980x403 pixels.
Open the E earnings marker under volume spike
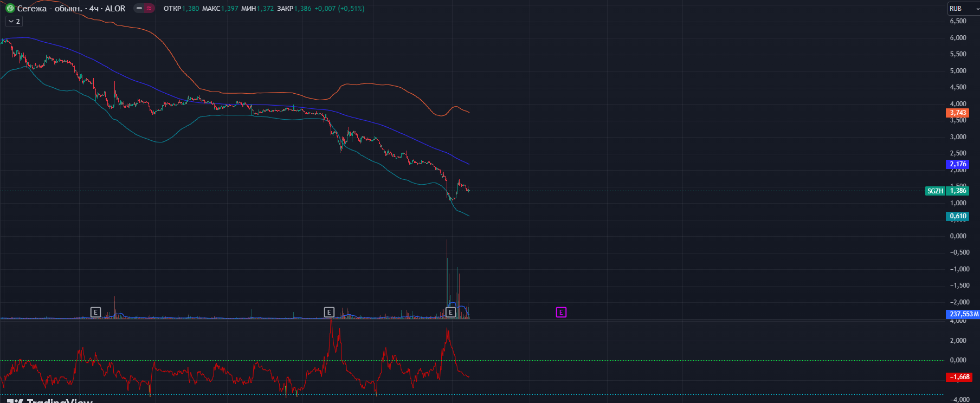(450, 312)
